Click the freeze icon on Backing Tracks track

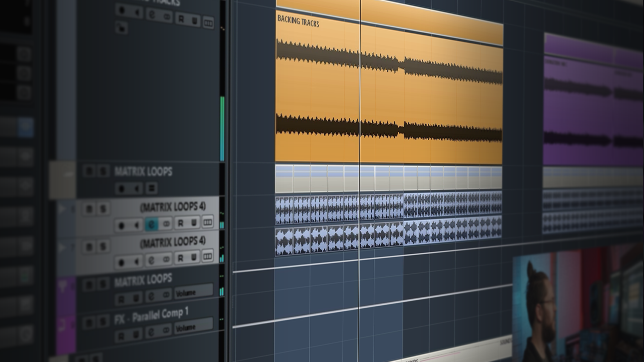[167, 17]
